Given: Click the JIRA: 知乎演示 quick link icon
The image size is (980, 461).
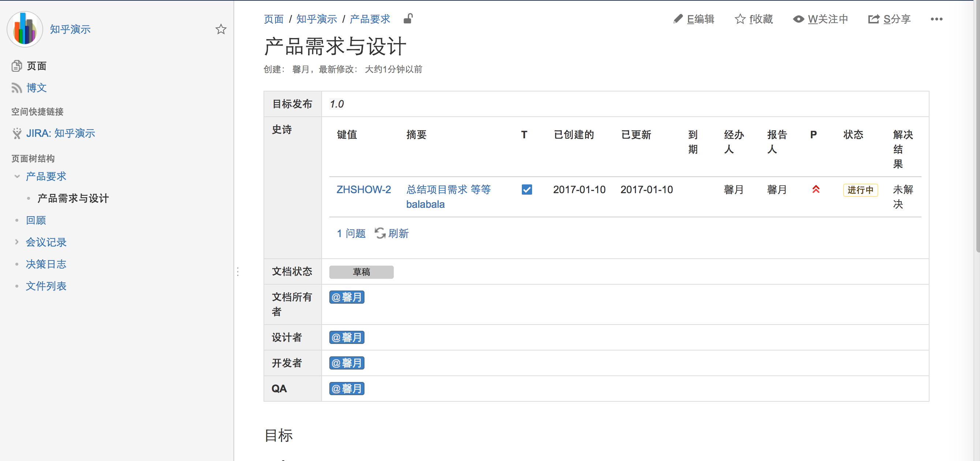Looking at the screenshot, I should click(x=16, y=133).
